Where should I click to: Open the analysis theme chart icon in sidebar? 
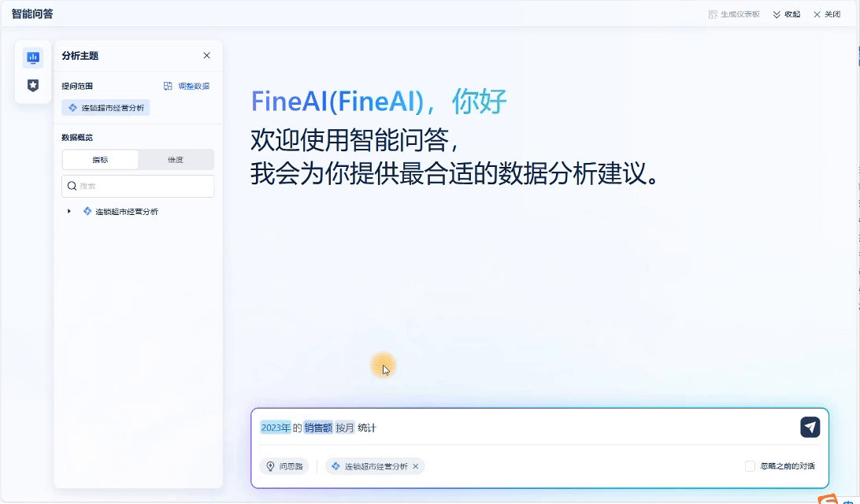coord(33,57)
